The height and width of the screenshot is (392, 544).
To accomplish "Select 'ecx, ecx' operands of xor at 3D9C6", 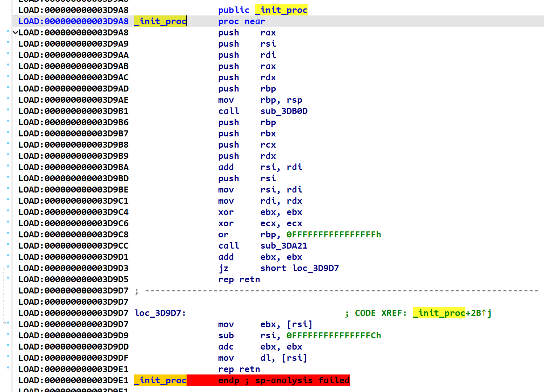I will [x=281, y=223].
